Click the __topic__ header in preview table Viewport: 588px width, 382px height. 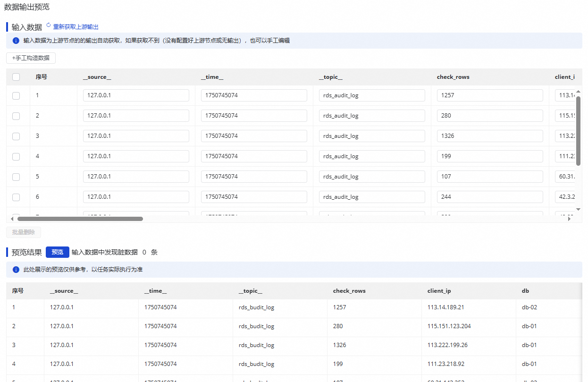(x=251, y=291)
